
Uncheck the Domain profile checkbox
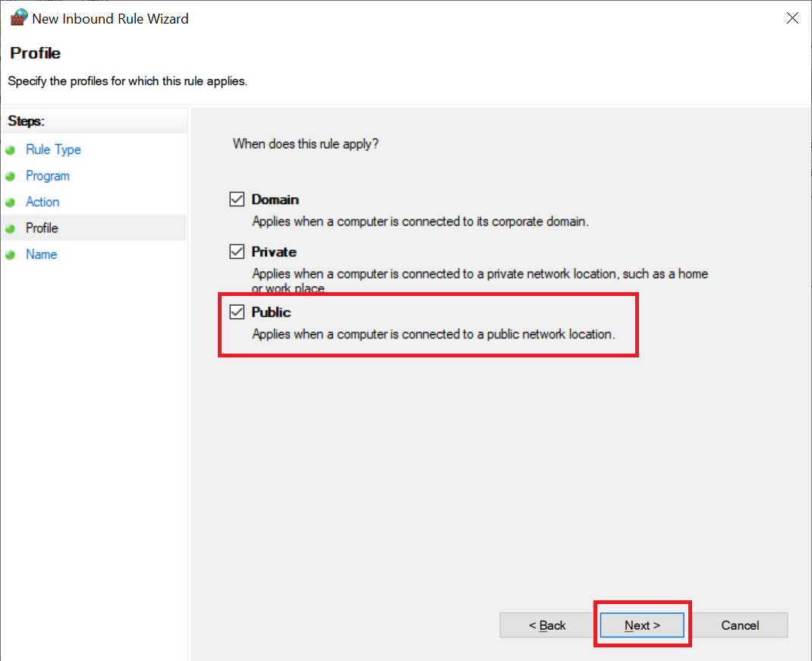[x=238, y=200]
